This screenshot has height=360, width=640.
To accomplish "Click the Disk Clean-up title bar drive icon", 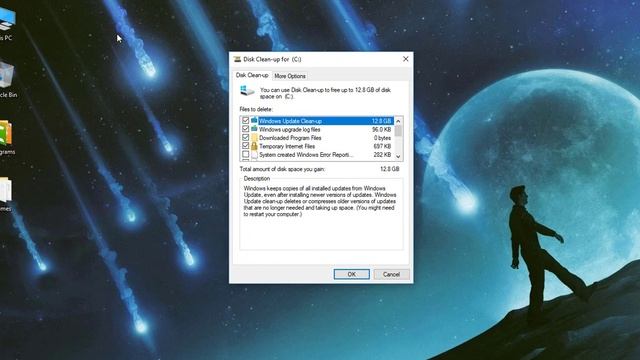I will pyautogui.click(x=237, y=59).
